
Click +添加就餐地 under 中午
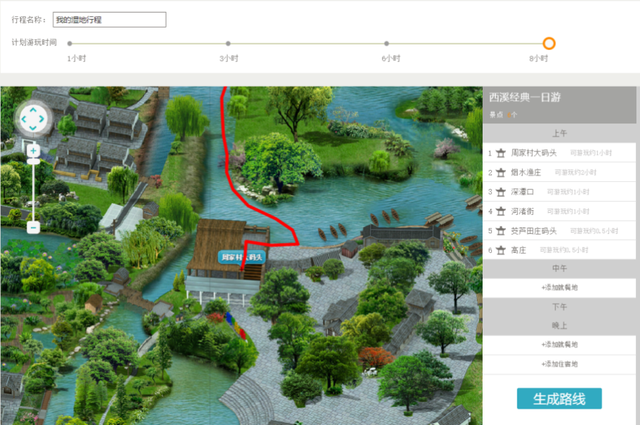[559, 287]
